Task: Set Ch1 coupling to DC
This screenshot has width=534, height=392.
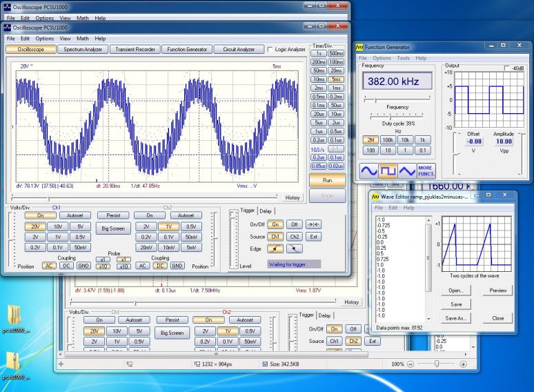Action: click(x=66, y=266)
